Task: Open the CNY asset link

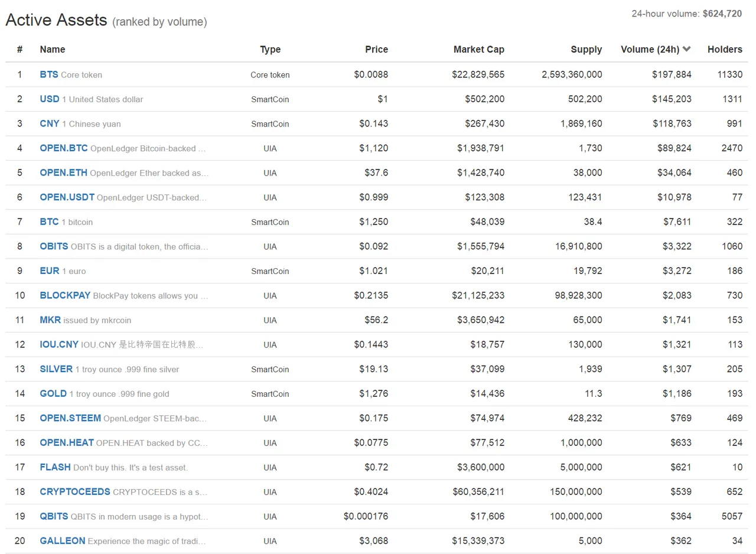Action: [x=50, y=123]
